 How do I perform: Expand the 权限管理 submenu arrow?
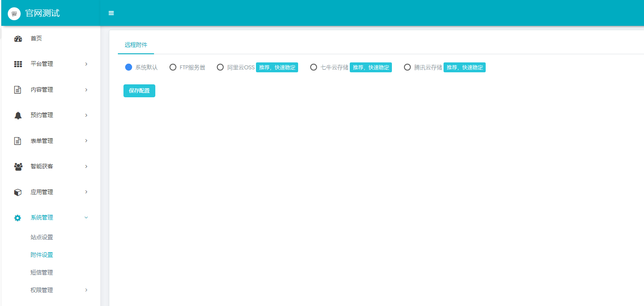coord(86,290)
